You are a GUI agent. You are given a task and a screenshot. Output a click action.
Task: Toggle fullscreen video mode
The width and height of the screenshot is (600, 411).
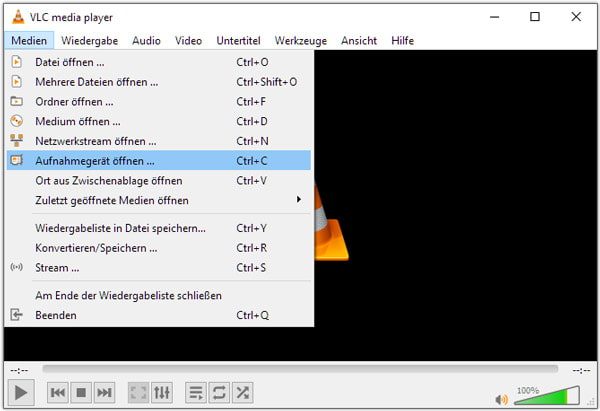click(x=138, y=393)
